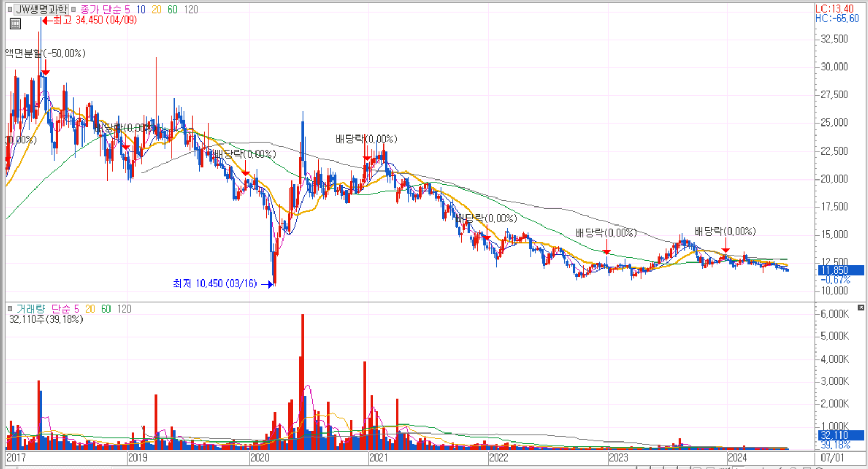Click the 최저 10,450 (03/16) low label
868x469 pixels.
(215, 284)
